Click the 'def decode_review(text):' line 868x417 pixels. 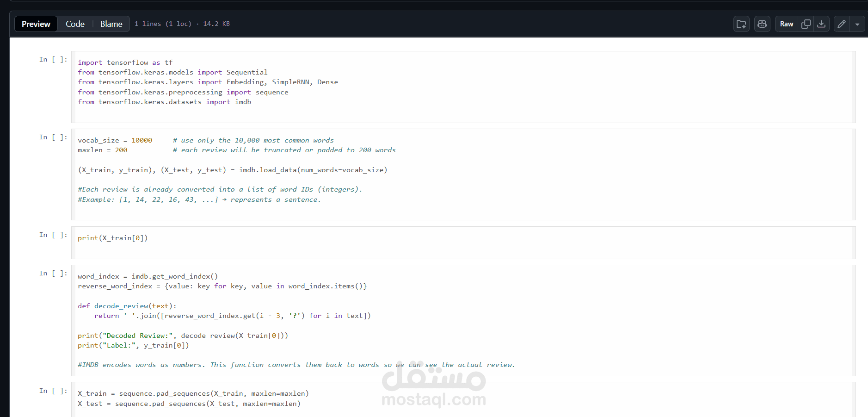pos(127,306)
